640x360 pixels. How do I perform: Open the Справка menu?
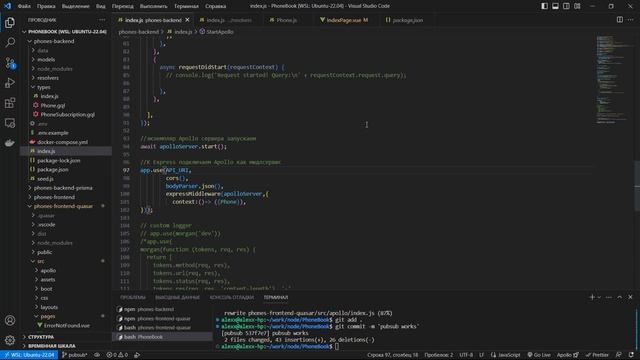pos(216,6)
